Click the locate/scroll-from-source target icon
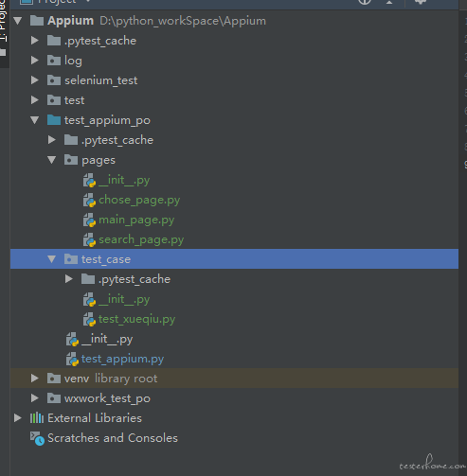467x476 pixels. tap(365, 2)
